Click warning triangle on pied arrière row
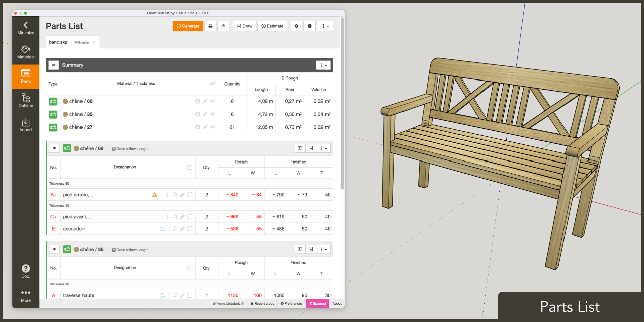This screenshot has height=322, width=644. coord(155,195)
